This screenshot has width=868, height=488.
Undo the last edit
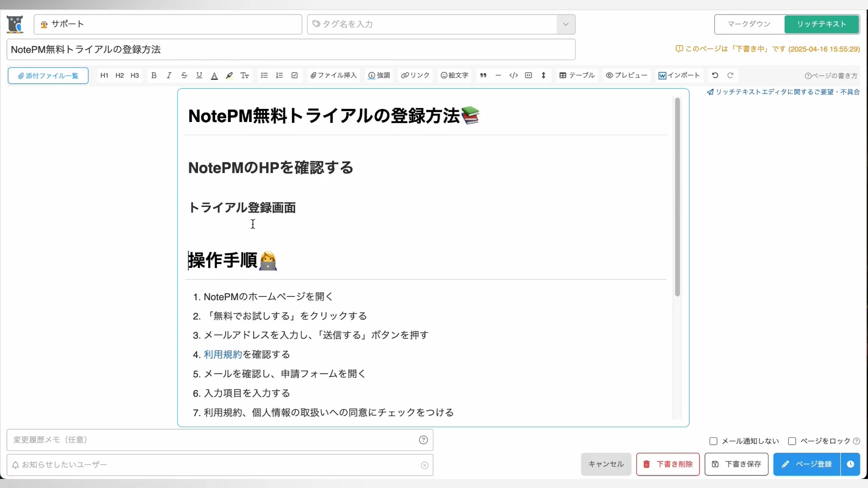[x=715, y=75]
